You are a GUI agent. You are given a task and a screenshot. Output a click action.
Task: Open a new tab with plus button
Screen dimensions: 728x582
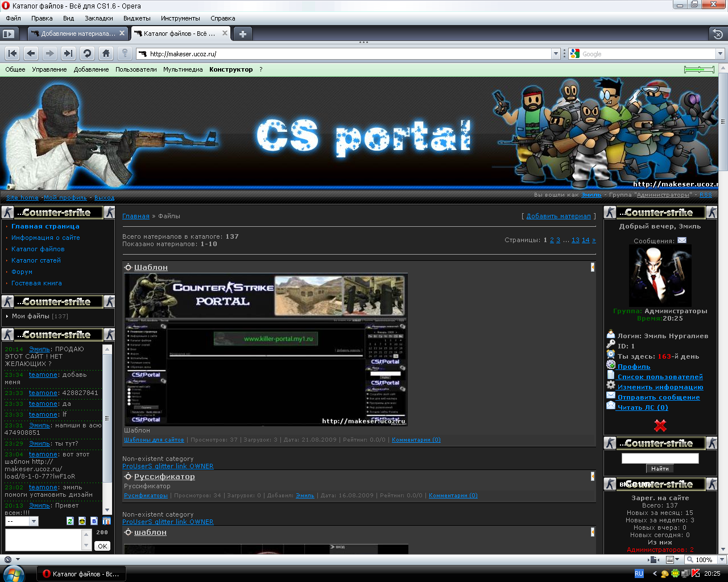point(242,34)
